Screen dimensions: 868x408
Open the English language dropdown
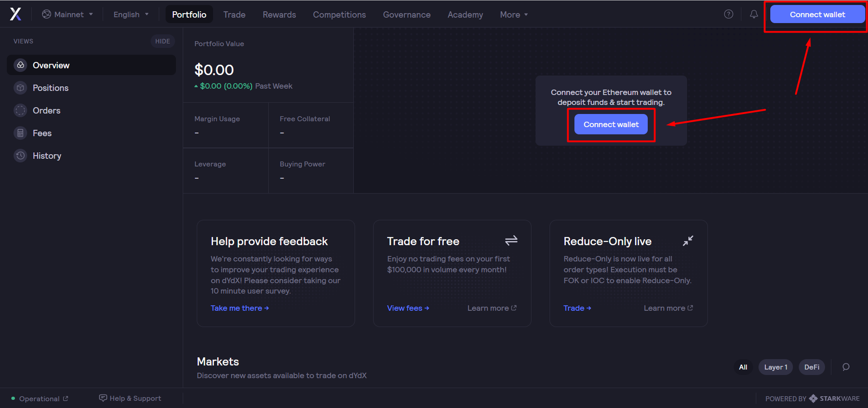click(x=131, y=14)
